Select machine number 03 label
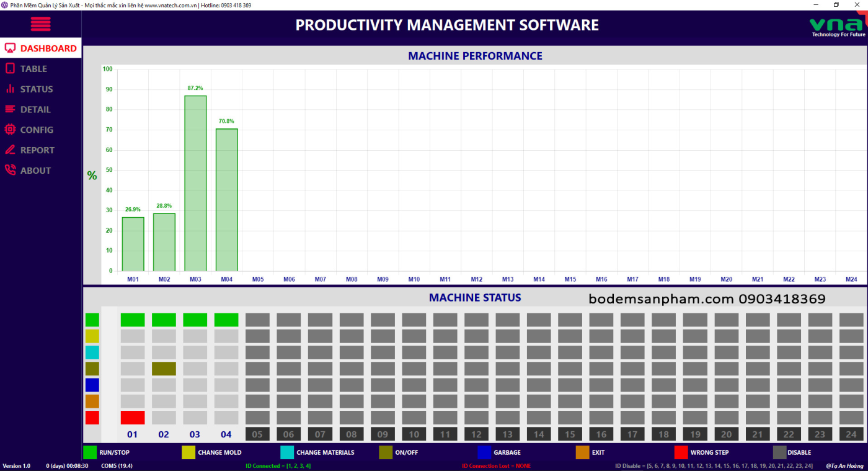 tap(195, 434)
